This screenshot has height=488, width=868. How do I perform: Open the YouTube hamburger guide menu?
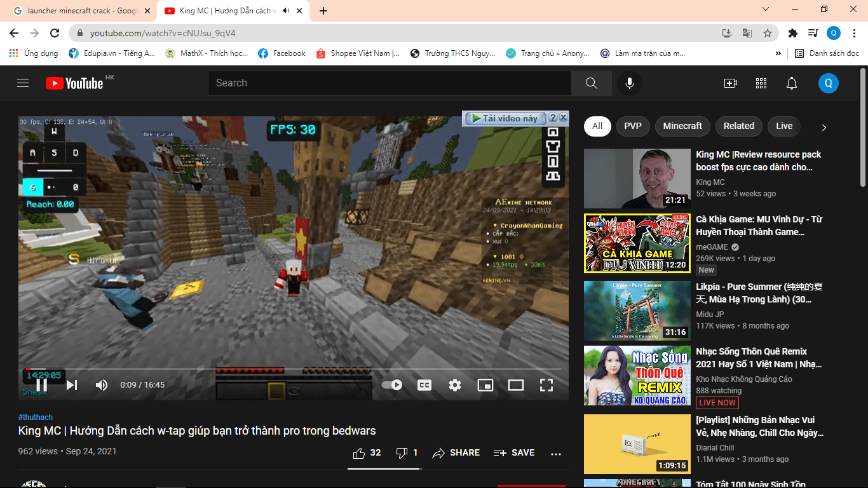pos(23,83)
